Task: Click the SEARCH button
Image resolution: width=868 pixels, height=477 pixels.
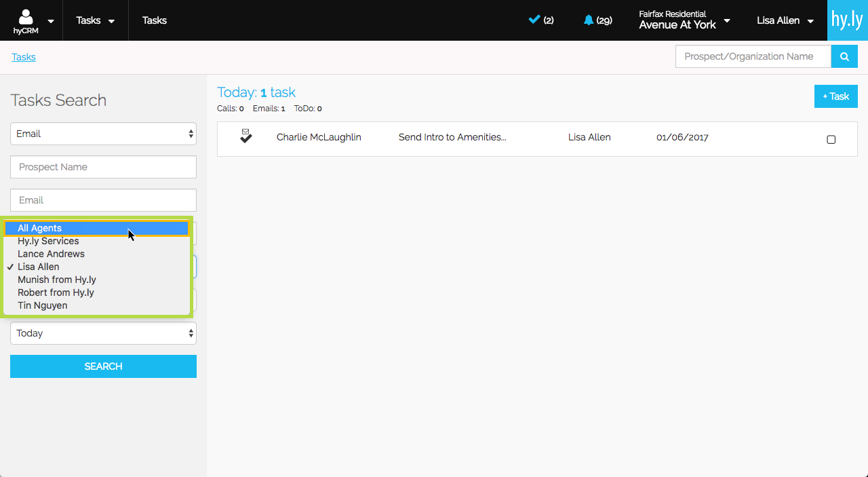Action: coord(103,366)
